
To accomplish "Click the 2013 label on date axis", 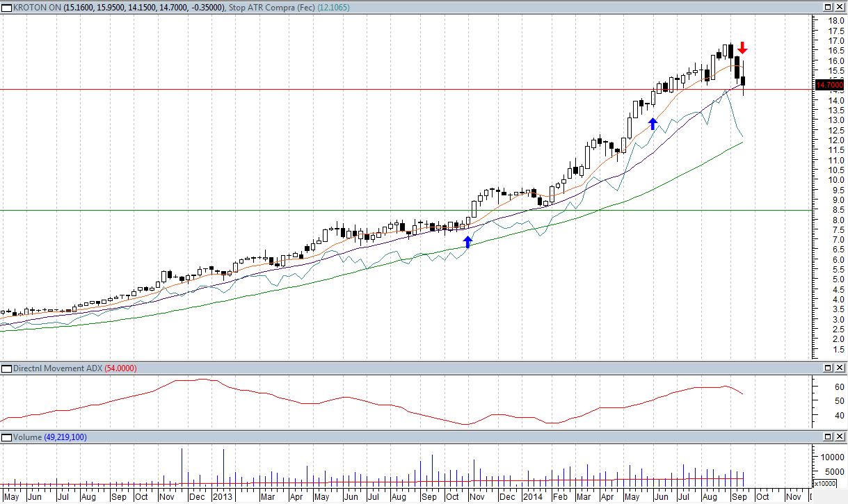I will click(x=223, y=497).
